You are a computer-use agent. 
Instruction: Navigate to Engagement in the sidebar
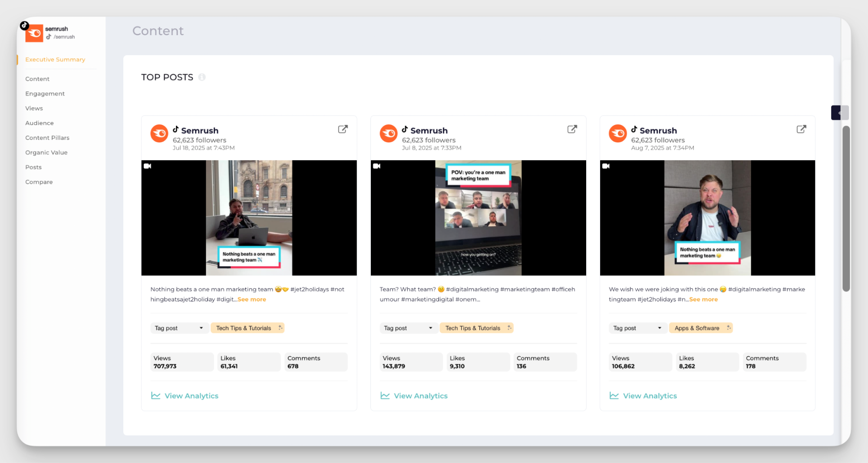coord(45,93)
